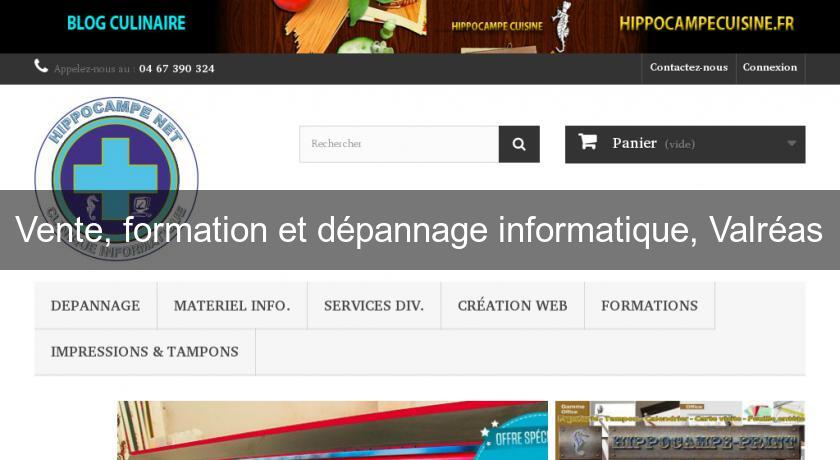Expand the Panier dropdown arrow
The image size is (840, 460).
click(791, 143)
